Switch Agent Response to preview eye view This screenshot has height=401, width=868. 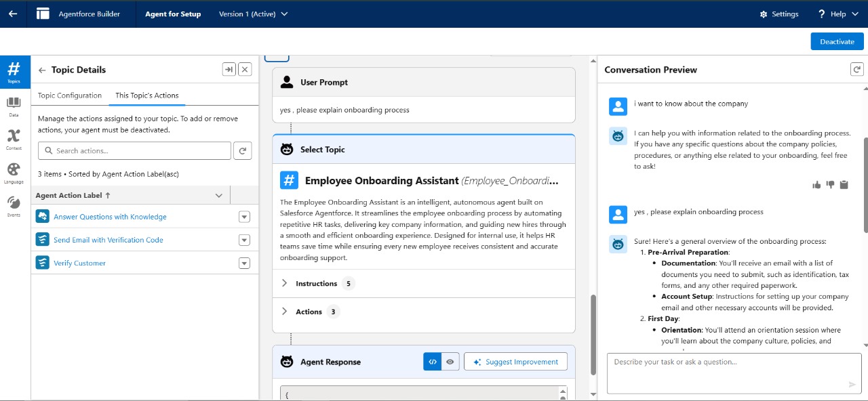(x=450, y=362)
